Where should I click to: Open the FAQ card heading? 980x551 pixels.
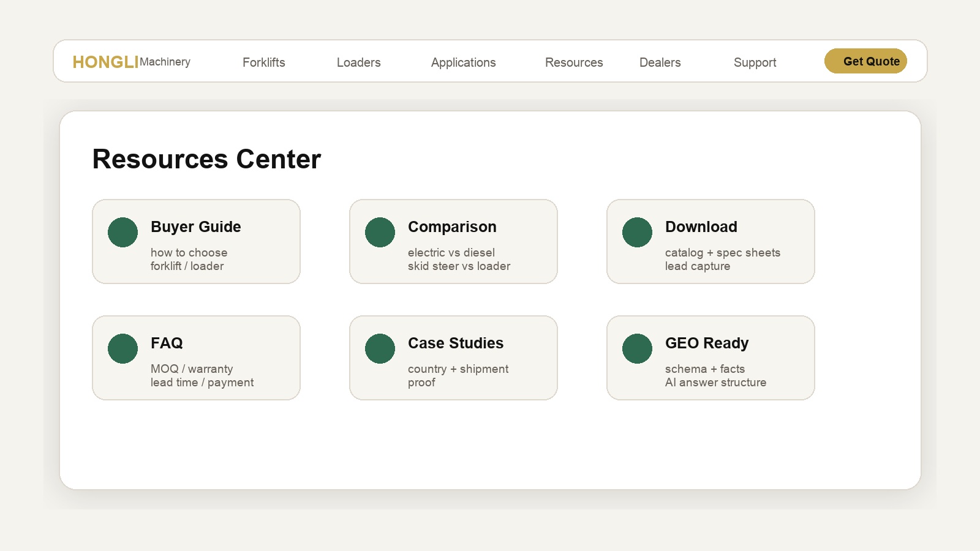(167, 343)
